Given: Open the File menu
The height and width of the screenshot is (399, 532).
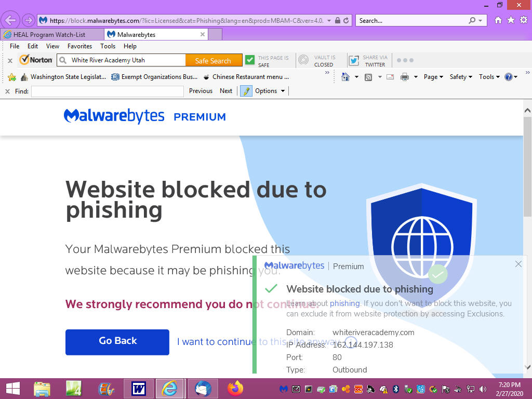Looking at the screenshot, I should (x=14, y=46).
